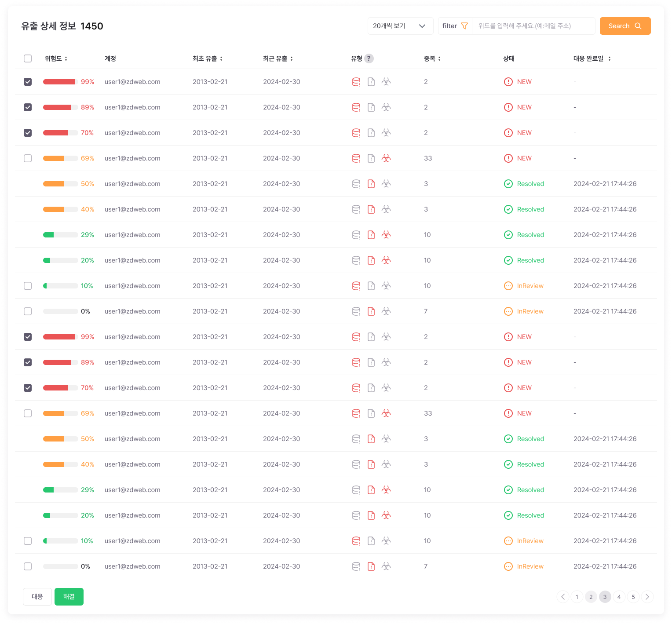
Task: Click the orange Search button
Action: [625, 26]
